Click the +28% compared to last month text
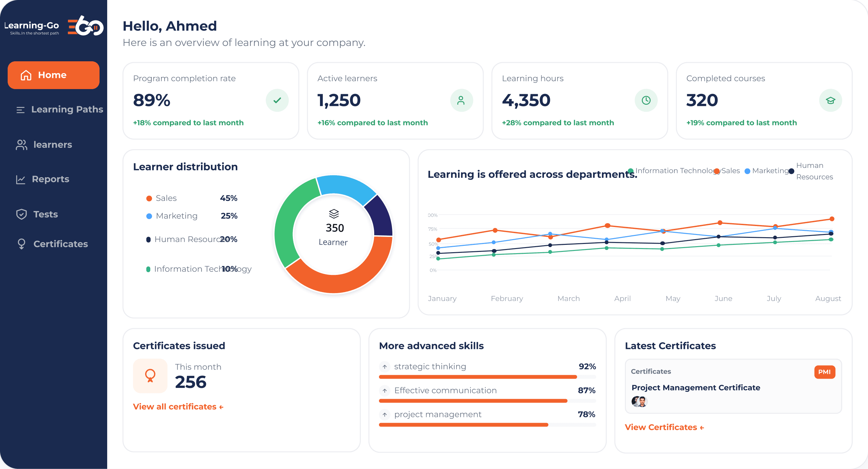Image resolution: width=868 pixels, height=469 pixels. (x=558, y=123)
